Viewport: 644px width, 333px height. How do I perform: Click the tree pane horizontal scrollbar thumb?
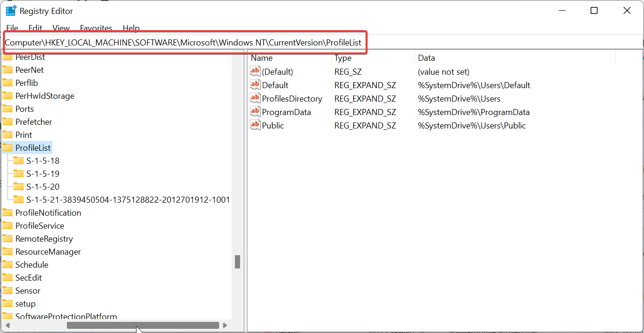[143, 326]
